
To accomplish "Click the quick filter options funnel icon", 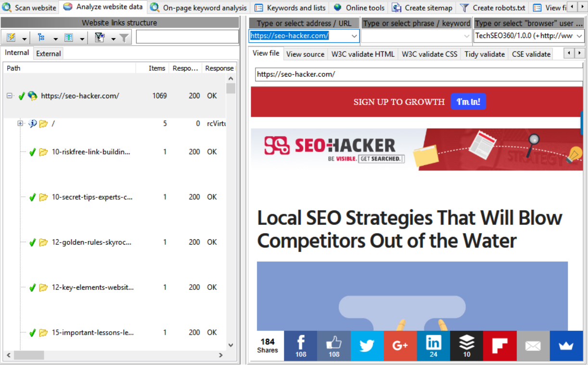I will point(100,38).
